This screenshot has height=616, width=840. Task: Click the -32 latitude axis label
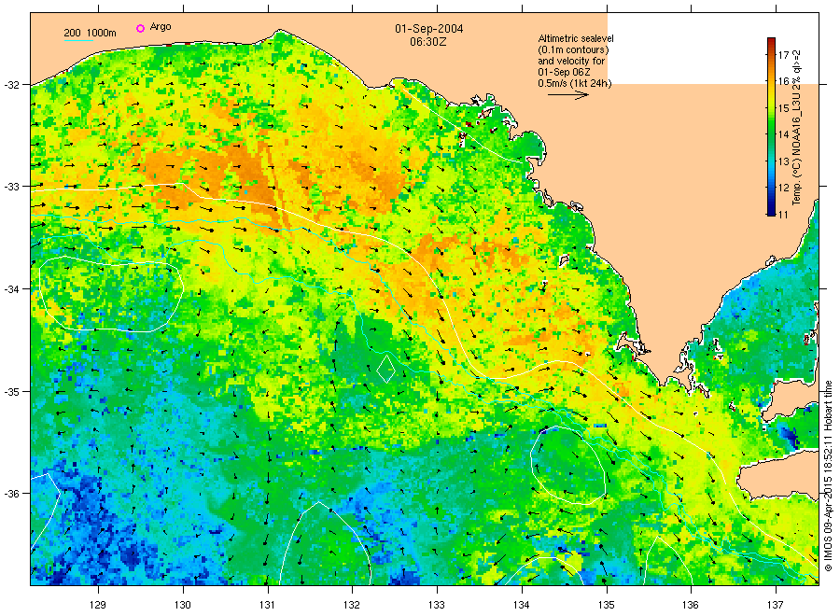click(x=12, y=85)
